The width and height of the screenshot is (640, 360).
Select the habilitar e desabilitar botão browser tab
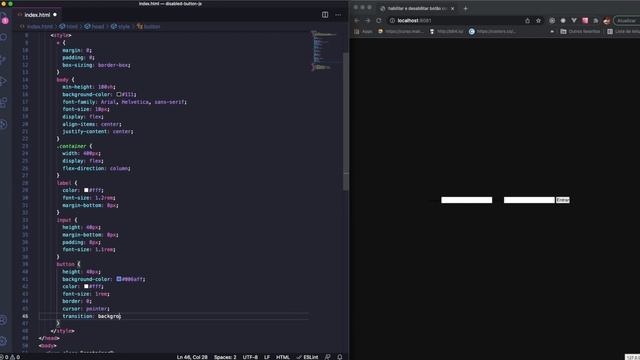pyautogui.click(x=416, y=8)
